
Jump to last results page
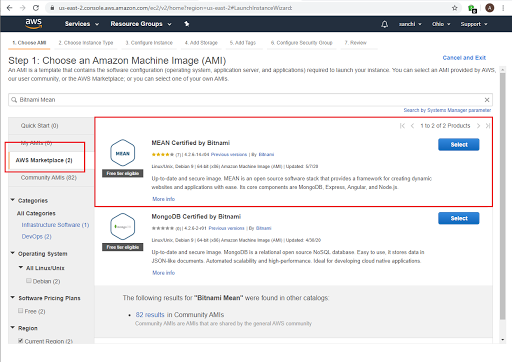[x=488, y=126]
